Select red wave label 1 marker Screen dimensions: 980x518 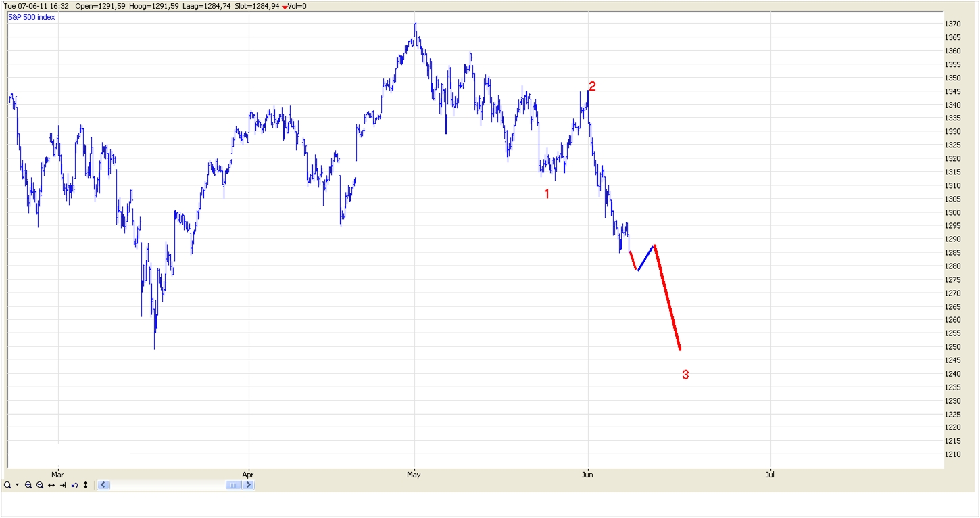(x=547, y=194)
